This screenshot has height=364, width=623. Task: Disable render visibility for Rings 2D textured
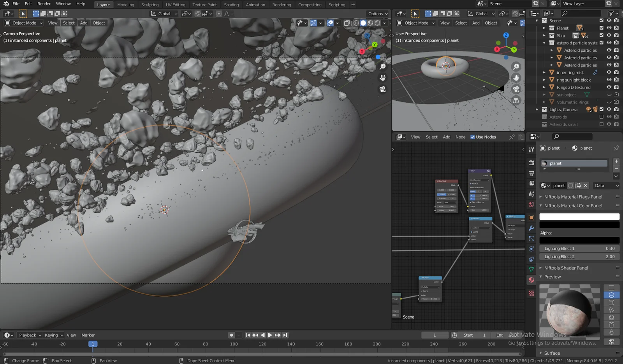pos(616,87)
